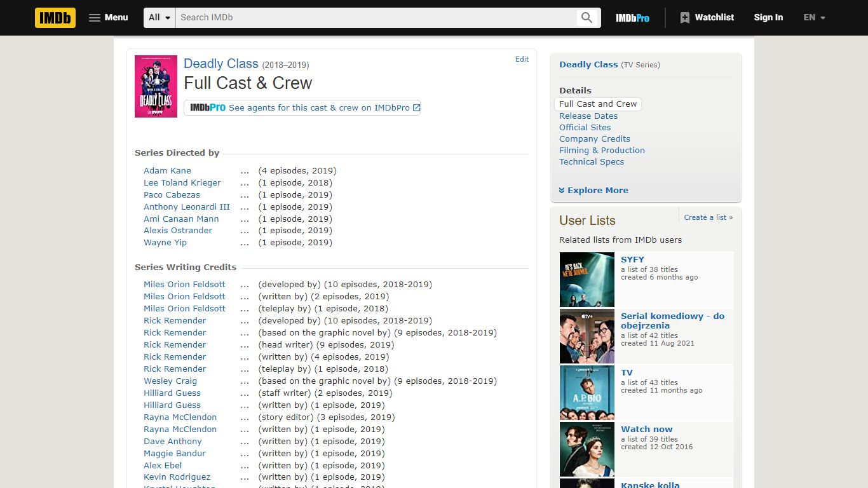Open the Deadly Class title link
This screenshot has height=488, width=868.
click(221, 64)
